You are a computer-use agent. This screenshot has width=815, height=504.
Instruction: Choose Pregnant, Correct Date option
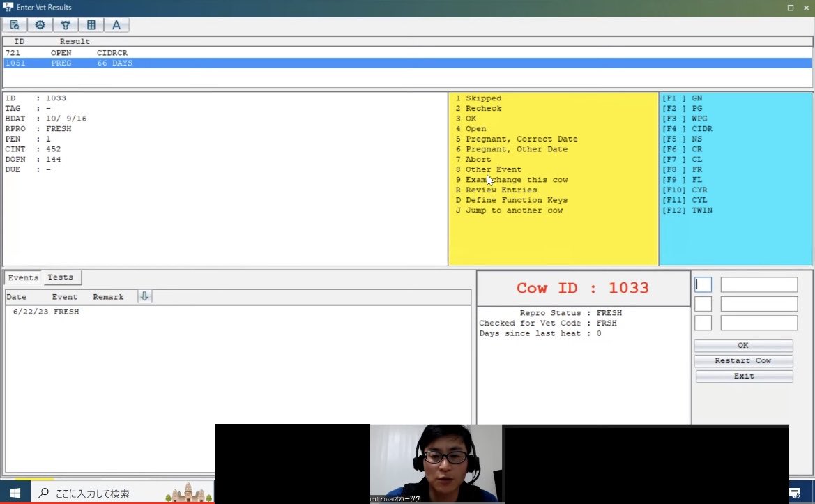(517, 139)
